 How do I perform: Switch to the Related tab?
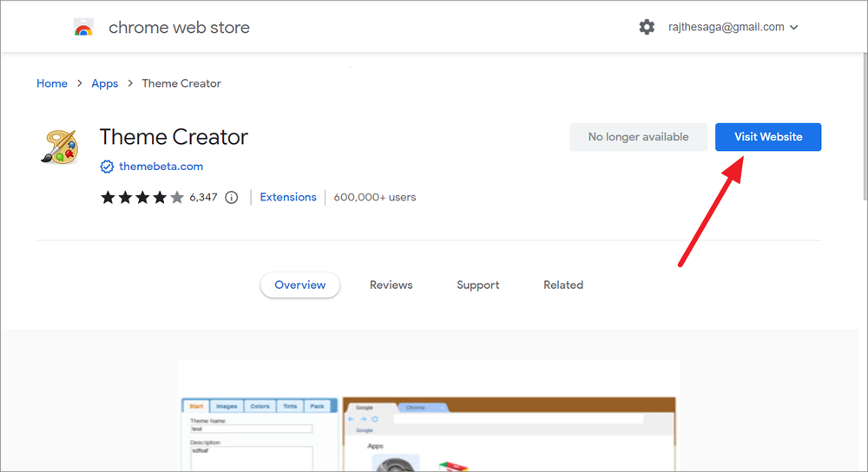click(563, 285)
